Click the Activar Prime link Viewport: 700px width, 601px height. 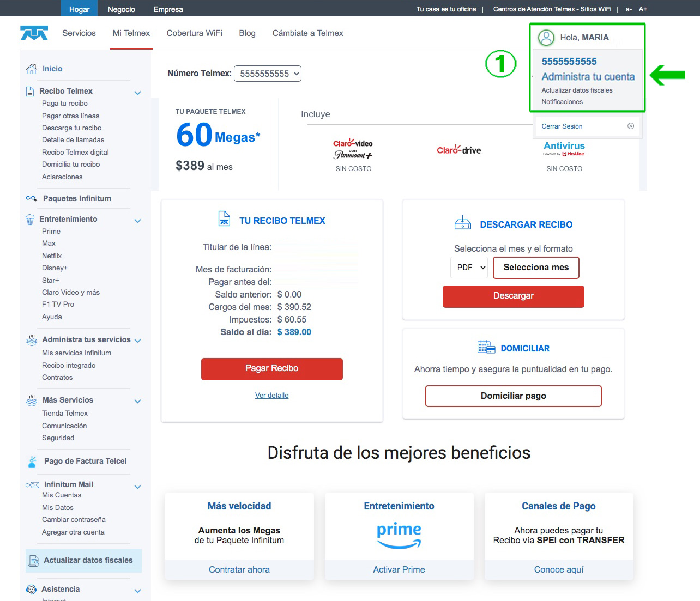(x=399, y=570)
